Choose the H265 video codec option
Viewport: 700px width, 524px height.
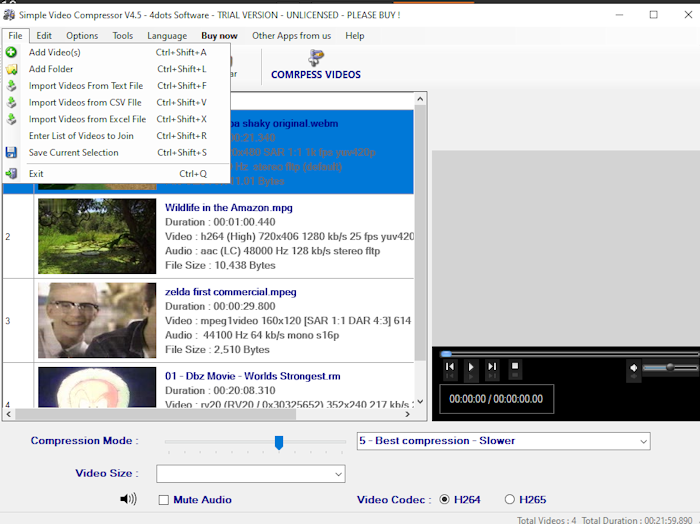[x=510, y=500]
